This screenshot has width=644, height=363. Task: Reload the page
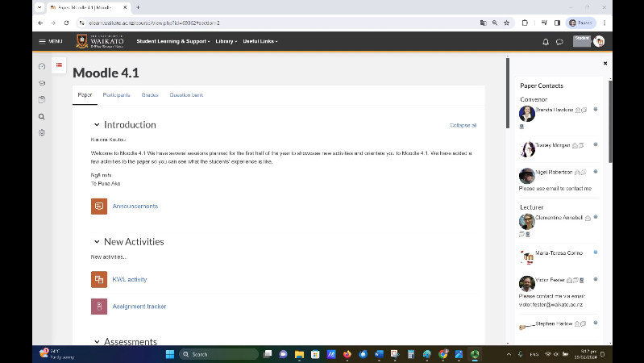[x=66, y=23]
